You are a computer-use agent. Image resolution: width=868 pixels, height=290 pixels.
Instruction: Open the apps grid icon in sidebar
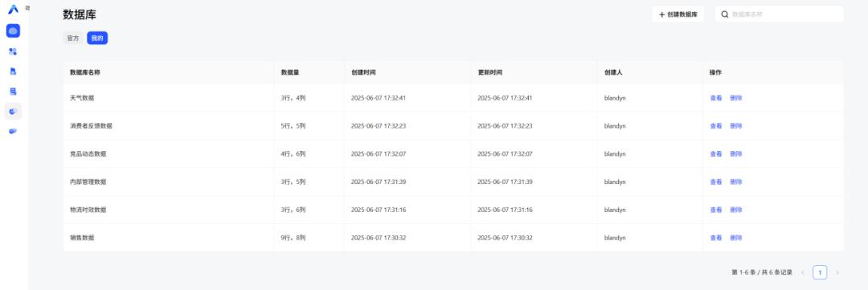(x=13, y=51)
